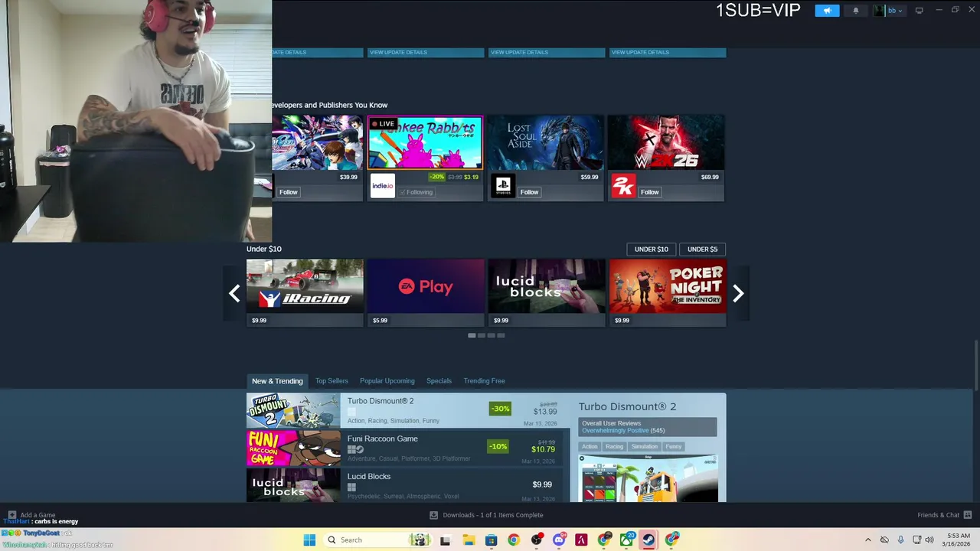Click the 2K publisher logo

(x=623, y=186)
